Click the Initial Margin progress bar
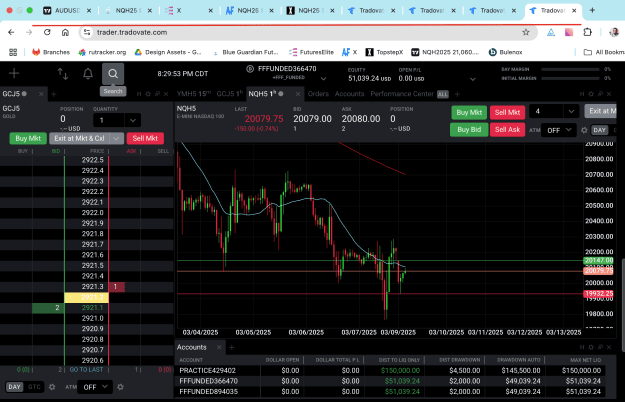 click(x=570, y=78)
